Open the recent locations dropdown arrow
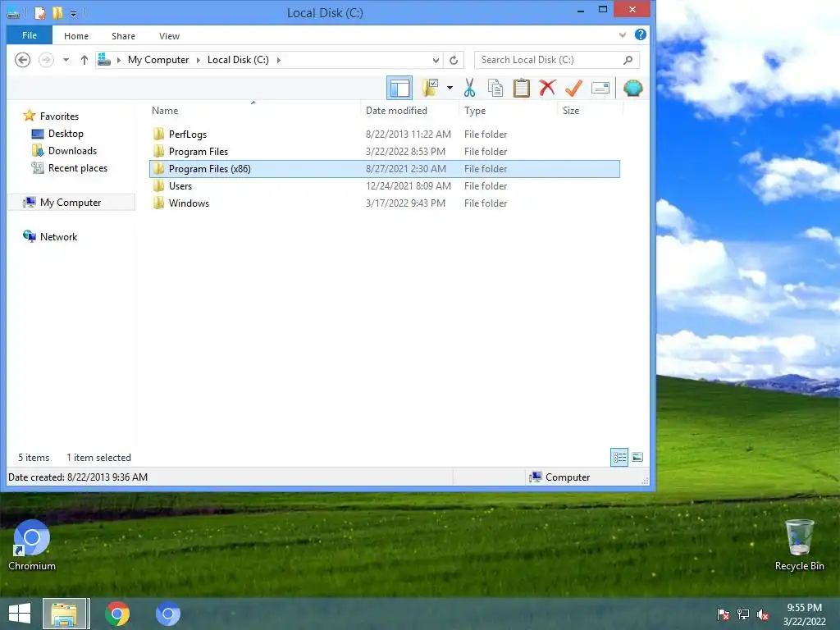The image size is (840, 630). pos(66,60)
